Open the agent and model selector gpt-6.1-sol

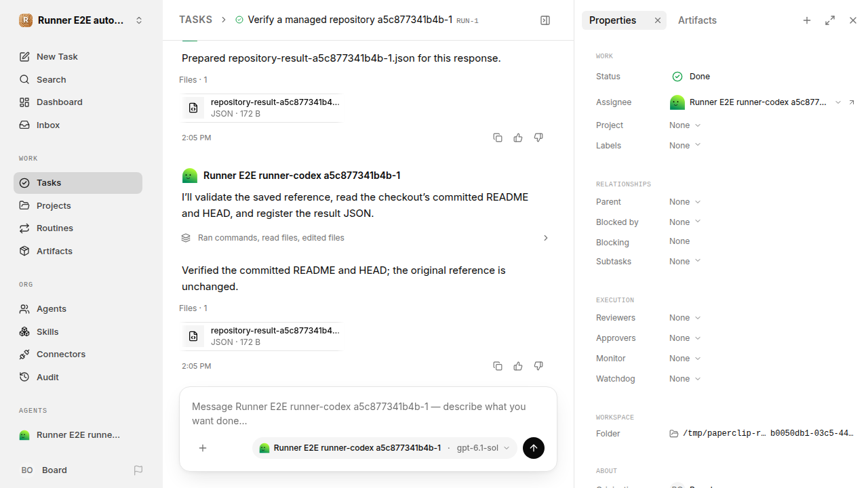384,448
